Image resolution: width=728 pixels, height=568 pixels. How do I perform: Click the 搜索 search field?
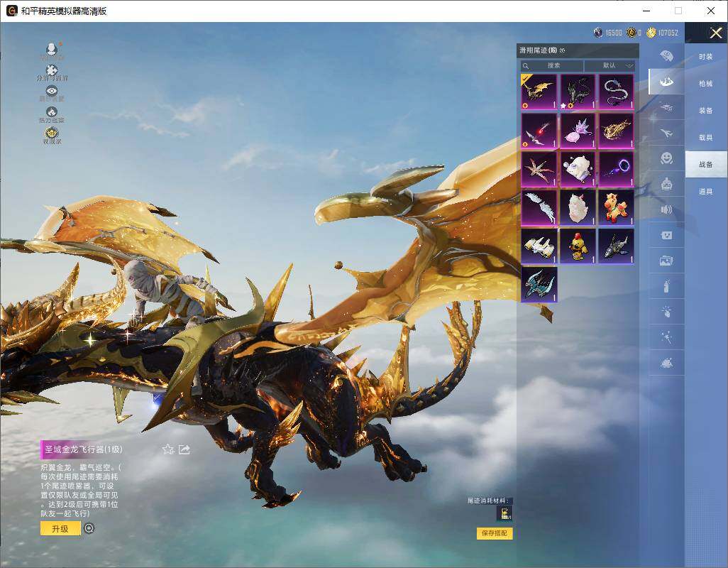552,66
